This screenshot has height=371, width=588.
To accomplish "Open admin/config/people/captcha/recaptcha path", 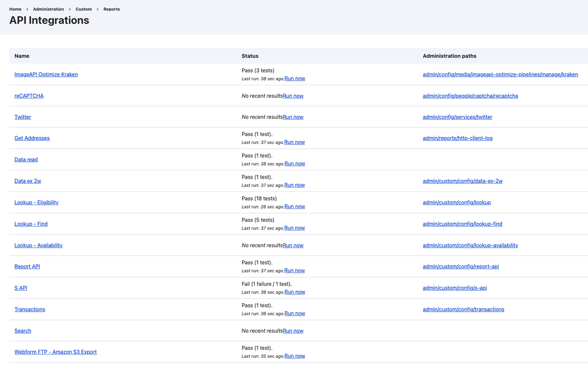I will pyautogui.click(x=470, y=96).
